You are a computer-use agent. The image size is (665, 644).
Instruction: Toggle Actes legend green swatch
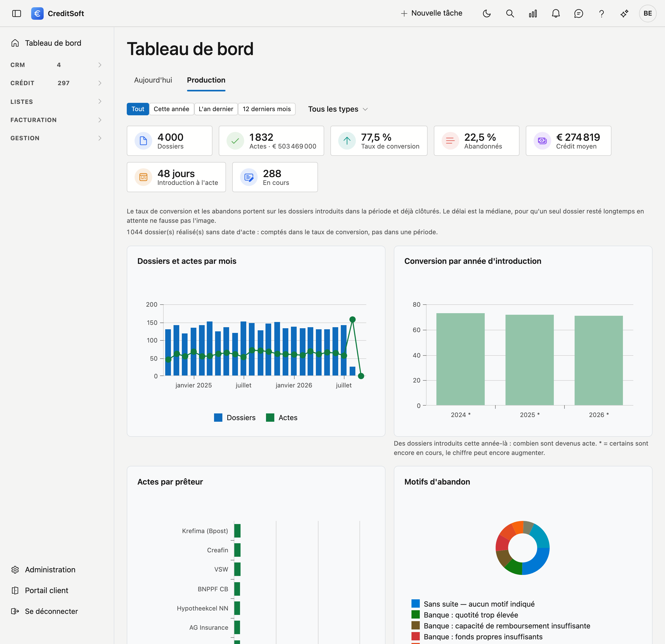(270, 418)
